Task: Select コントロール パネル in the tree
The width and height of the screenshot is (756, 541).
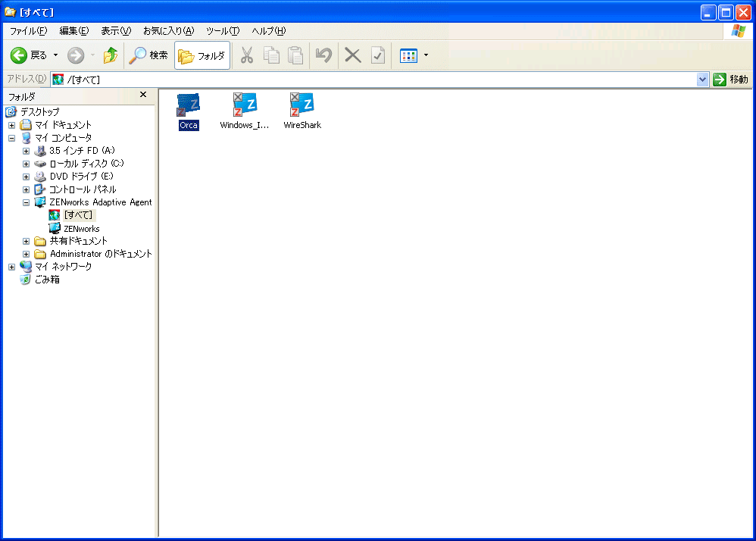Action: [83, 189]
